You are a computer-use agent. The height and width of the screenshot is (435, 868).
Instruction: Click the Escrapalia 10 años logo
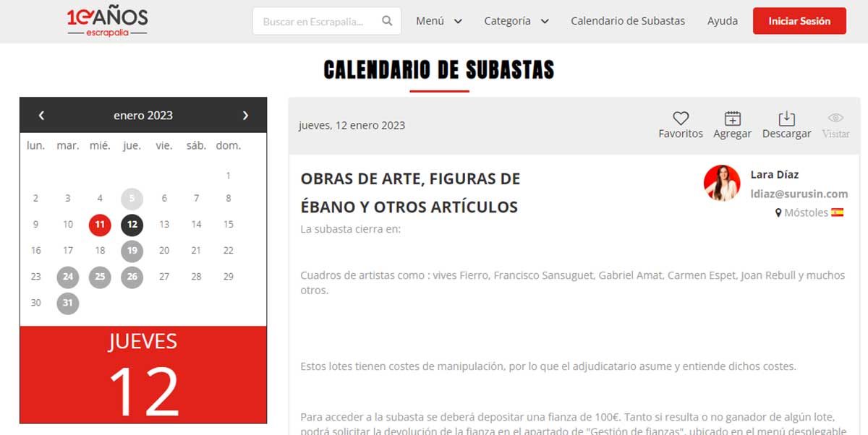click(107, 22)
